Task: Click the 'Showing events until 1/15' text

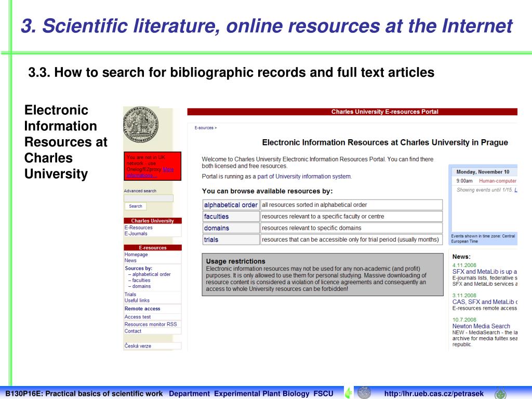Action: [x=485, y=190]
